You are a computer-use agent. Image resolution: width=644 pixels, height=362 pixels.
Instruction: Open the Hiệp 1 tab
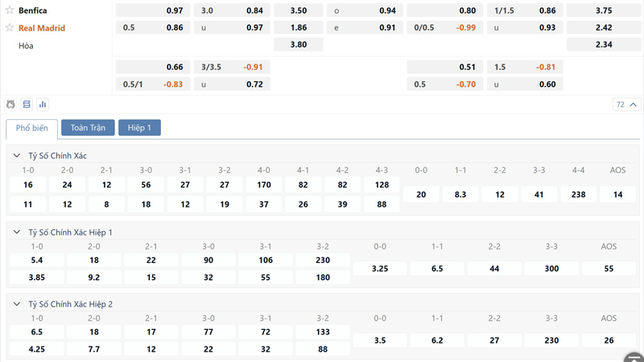[139, 128]
